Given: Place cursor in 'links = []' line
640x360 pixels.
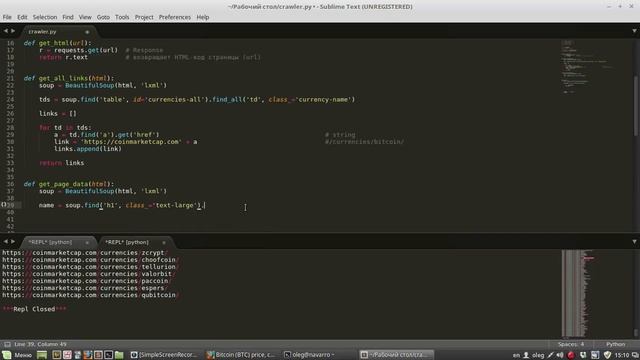Looking at the screenshot, I should point(58,113).
